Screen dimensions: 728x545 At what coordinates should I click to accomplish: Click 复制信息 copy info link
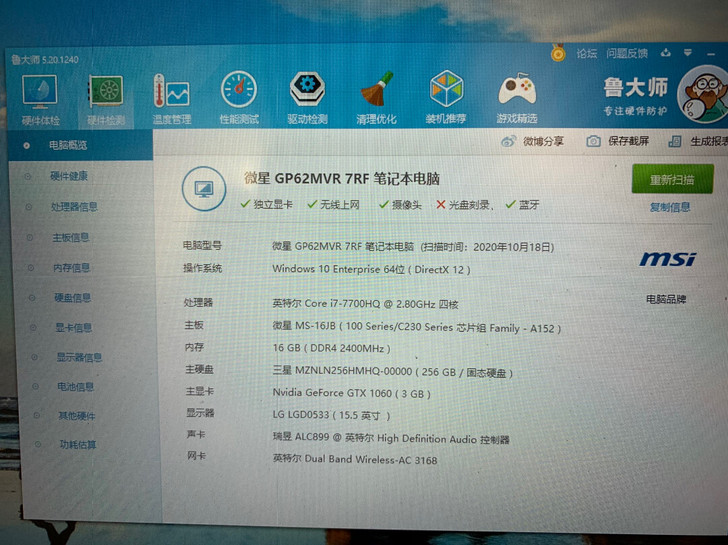point(670,207)
